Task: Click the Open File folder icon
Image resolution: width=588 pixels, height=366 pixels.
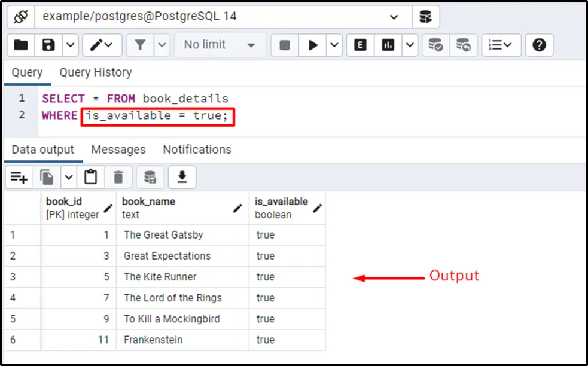Action: point(21,45)
